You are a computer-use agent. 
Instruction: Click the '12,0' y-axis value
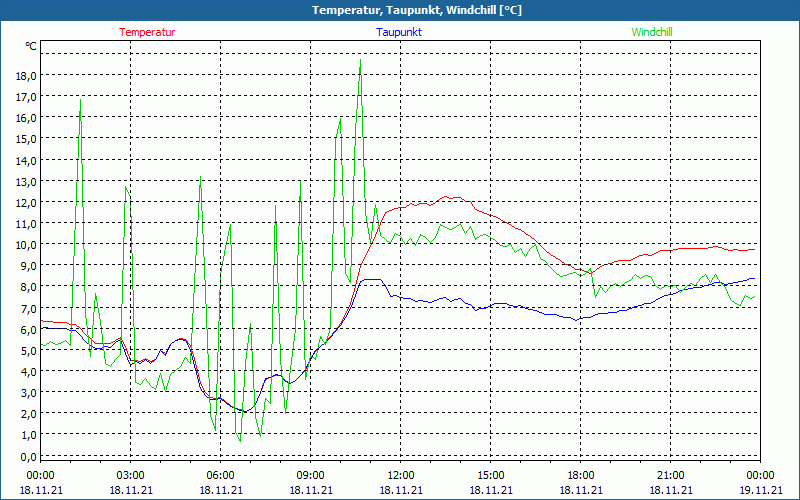coord(27,203)
